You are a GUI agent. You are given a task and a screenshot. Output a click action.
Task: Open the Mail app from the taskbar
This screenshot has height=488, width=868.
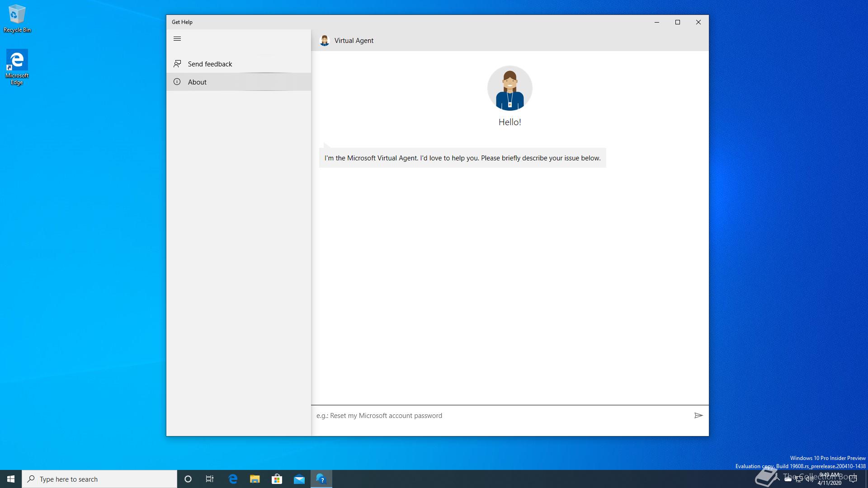point(299,479)
